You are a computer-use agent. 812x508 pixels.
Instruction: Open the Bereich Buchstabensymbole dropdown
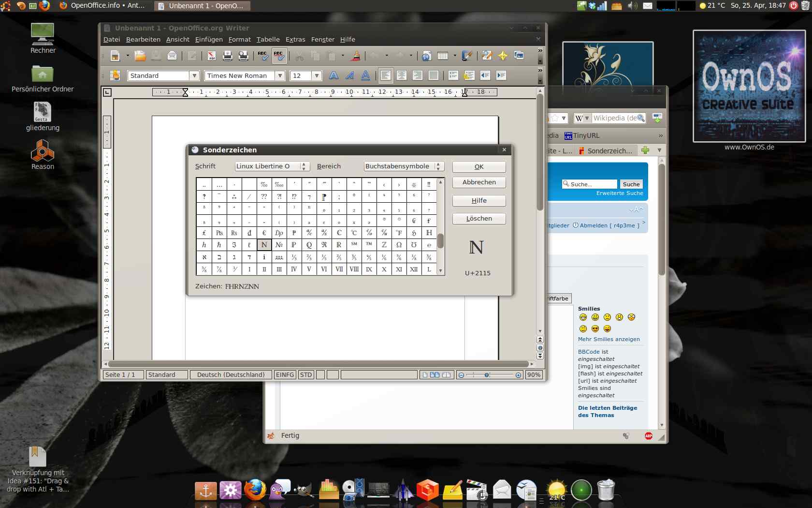click(404, 166)
